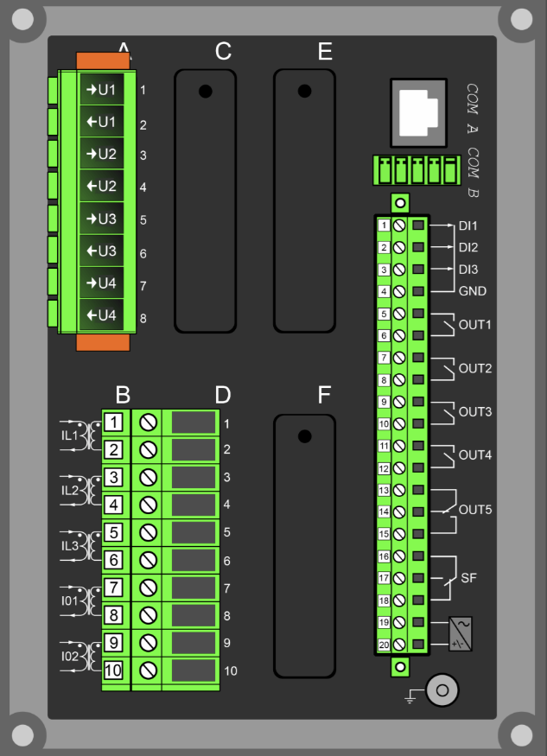
Task: Select the outgoing U4 voltage terminal
Action: (102, 314)
